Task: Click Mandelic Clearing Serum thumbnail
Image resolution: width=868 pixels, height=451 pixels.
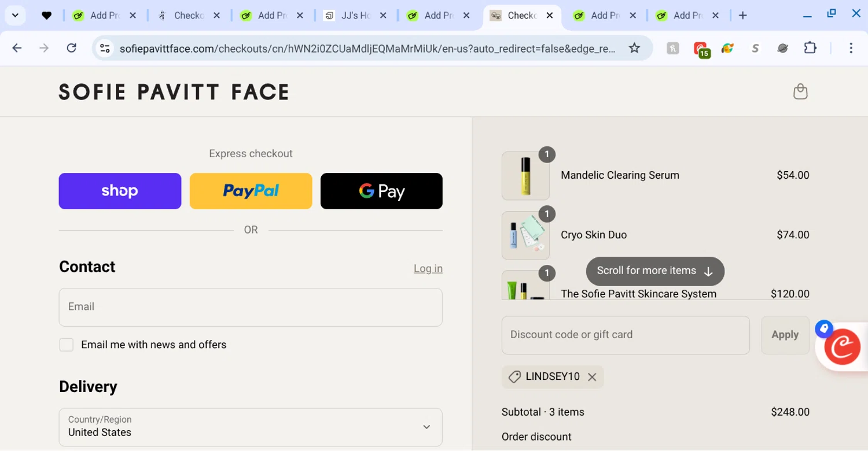Action: click(525, 176)
